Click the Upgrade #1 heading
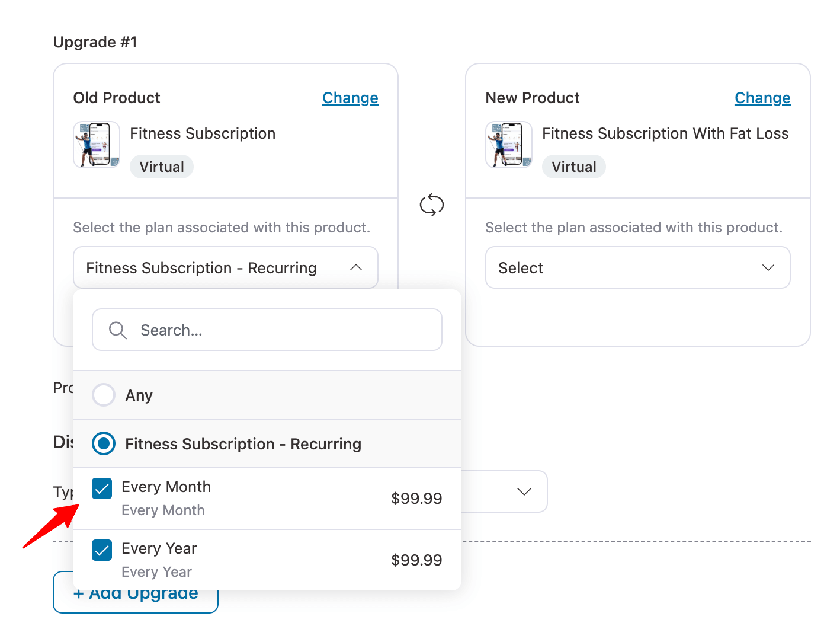Screen dimensions: 840x642 tap(95, 41)
